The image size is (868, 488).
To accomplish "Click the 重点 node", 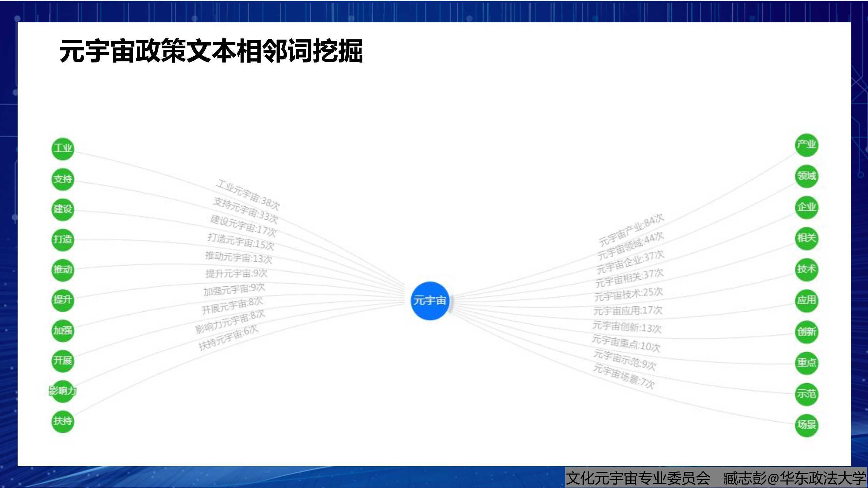I will pyautogui.click(x=806, y=363).
